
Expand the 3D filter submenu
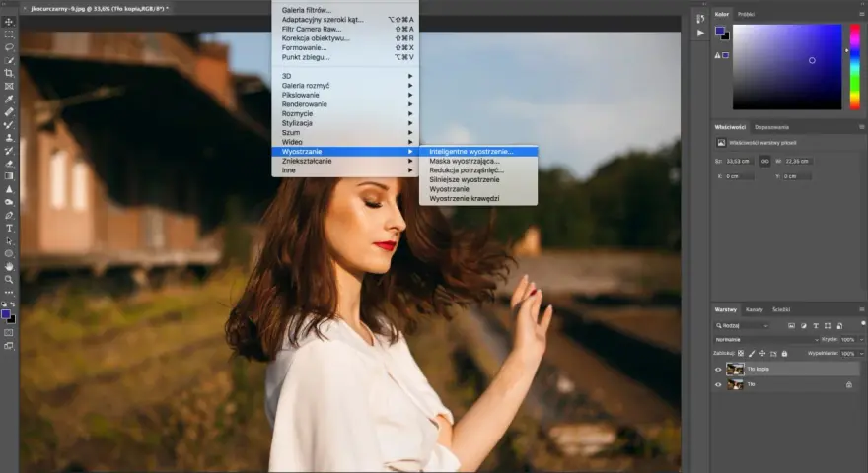tap(345, 76)
